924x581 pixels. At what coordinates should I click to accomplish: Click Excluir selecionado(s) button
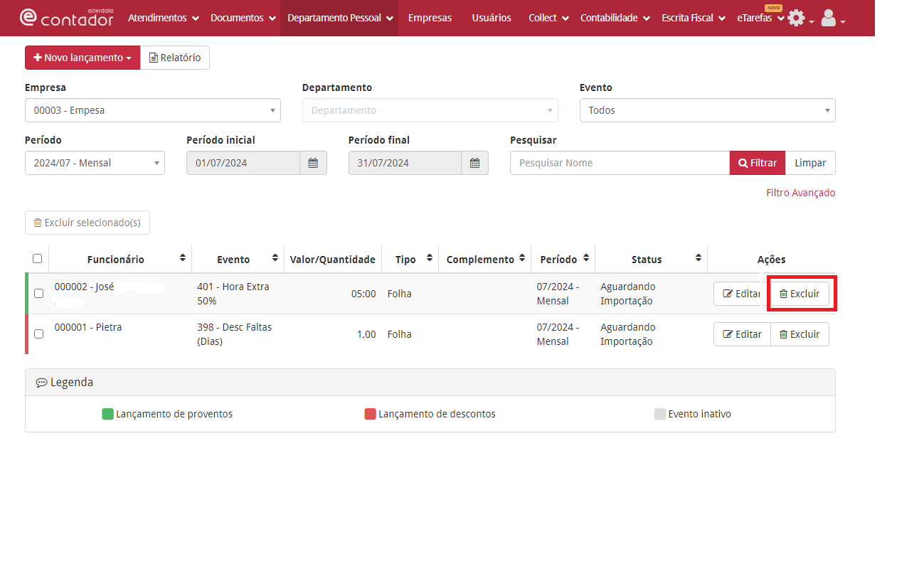tap(87, 223)
